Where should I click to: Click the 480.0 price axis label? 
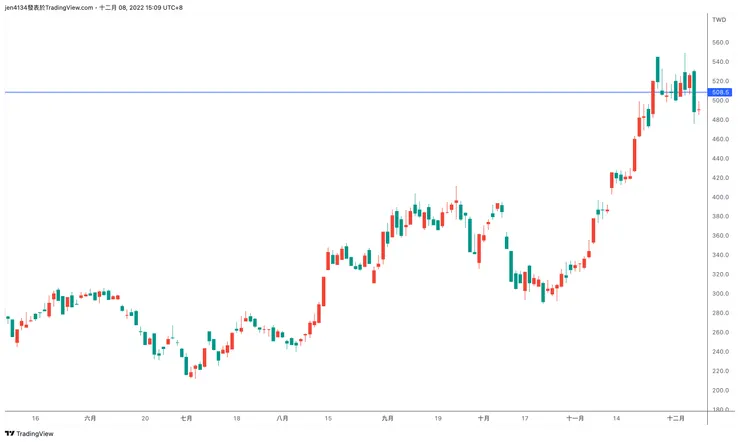point(721,120)
